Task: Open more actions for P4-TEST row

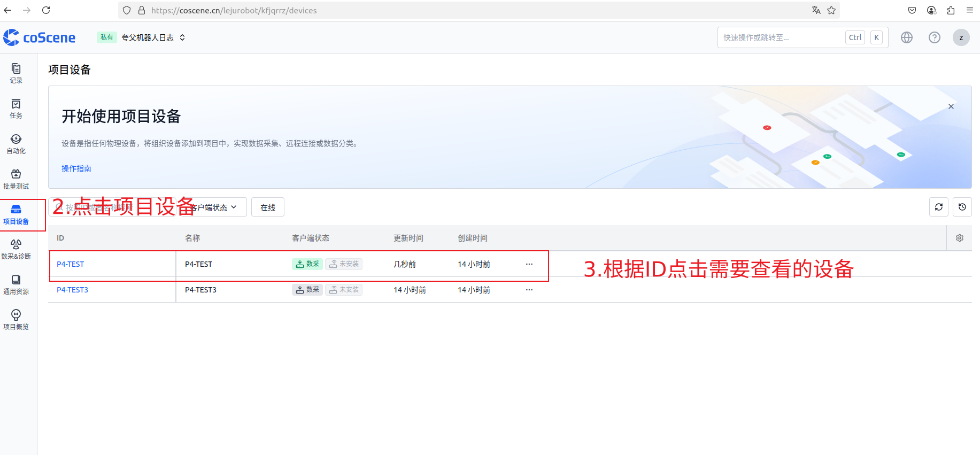Action: [x=529, y=264]
